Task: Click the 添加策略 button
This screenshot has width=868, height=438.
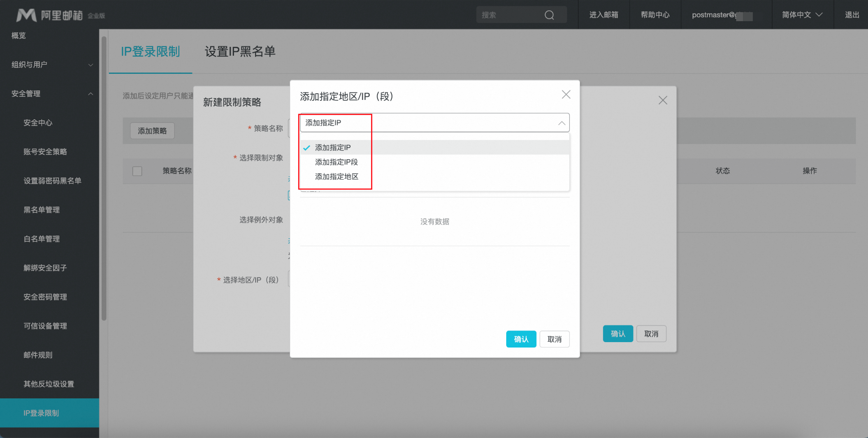Action: 152,131
